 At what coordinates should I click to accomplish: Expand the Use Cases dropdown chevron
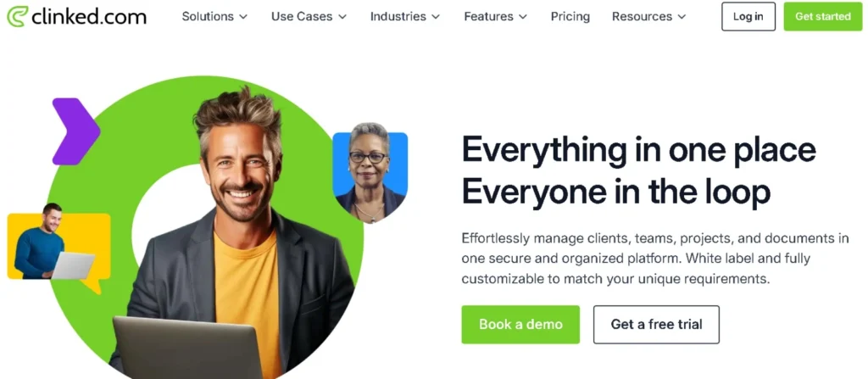[x=342, y=17]
